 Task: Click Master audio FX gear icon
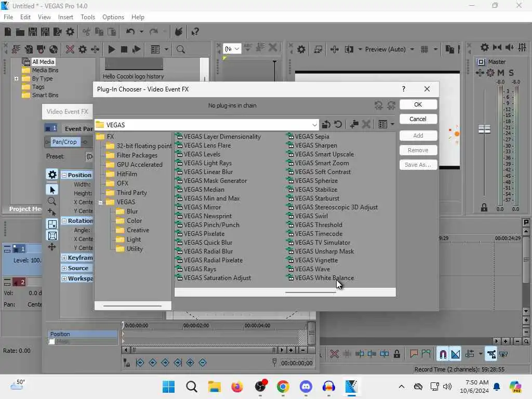tap(490, 73)
